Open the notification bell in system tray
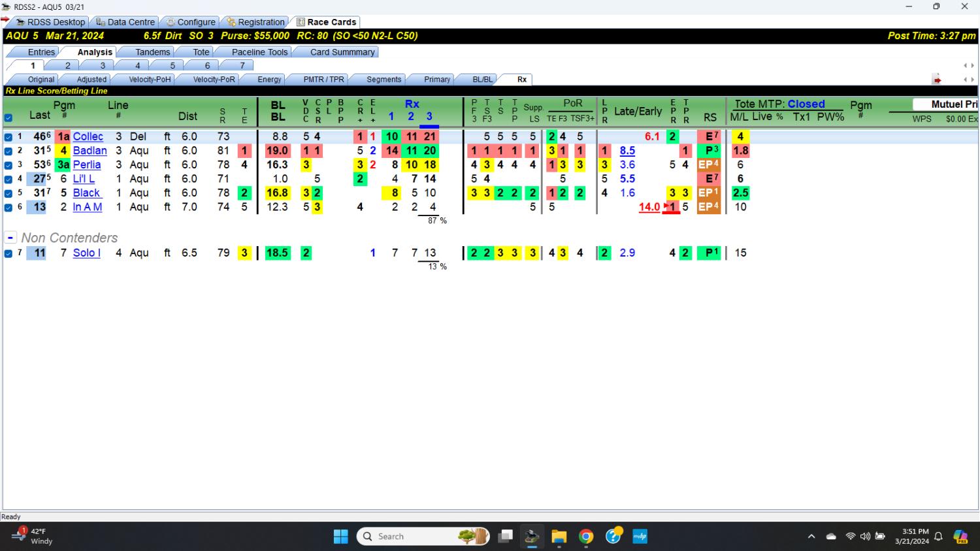This screenshot has width=980, height=551. [x=939, y=537]
